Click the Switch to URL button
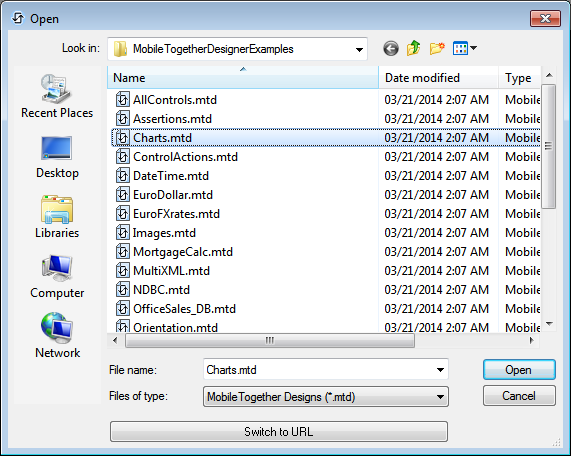Viewport: 571px width, 456px height. tap(279, 432)
